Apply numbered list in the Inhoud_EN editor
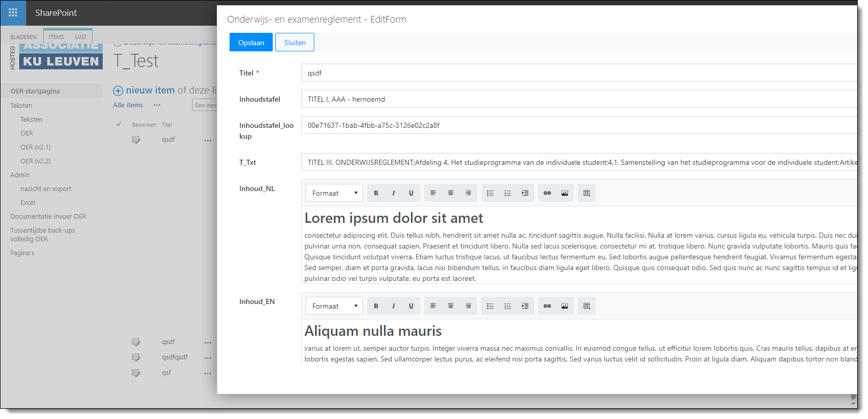 pos(507,306)
